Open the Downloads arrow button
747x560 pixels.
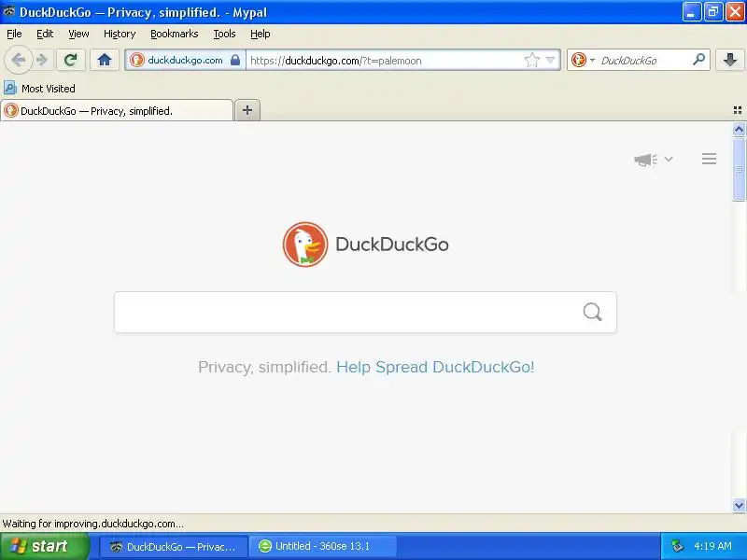click(x=730, y=60)
